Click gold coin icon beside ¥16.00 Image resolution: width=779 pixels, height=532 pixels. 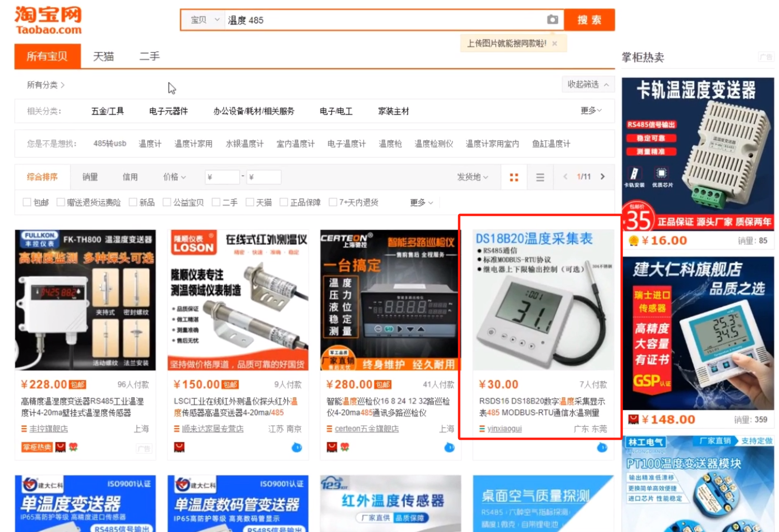pyautogui.click(x=634, y=241)
